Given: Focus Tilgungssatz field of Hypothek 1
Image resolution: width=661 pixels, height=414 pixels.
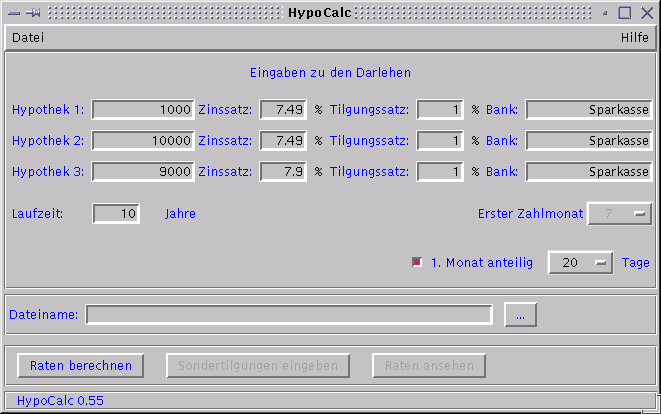Looking at the screenshot, I should click(x=440, y=110).
